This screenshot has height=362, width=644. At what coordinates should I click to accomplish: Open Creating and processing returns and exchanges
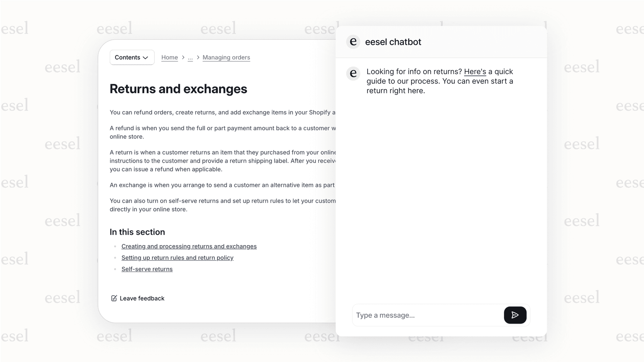click(189, 246)
